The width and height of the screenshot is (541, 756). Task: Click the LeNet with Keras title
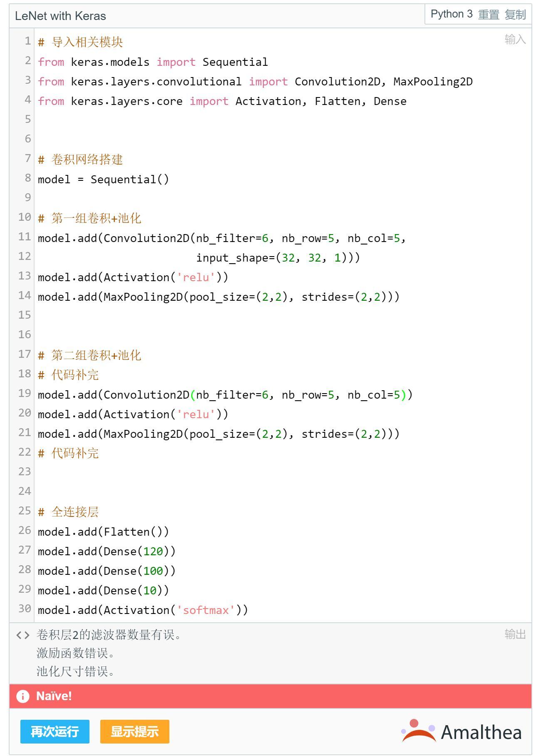coord(61,16)
